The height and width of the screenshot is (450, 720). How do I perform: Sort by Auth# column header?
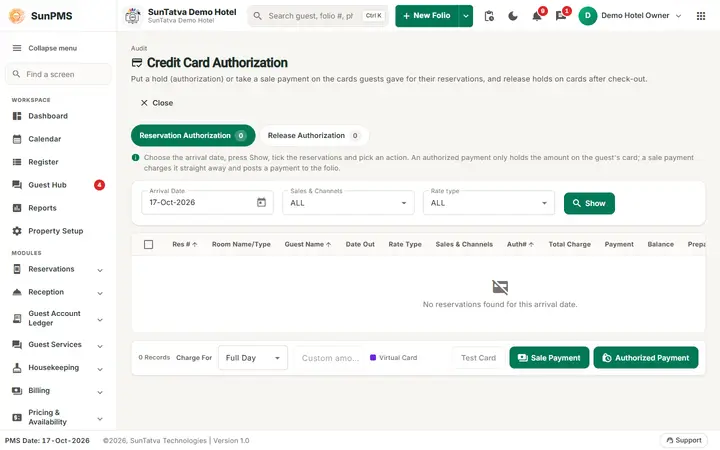tap(520, 244)
